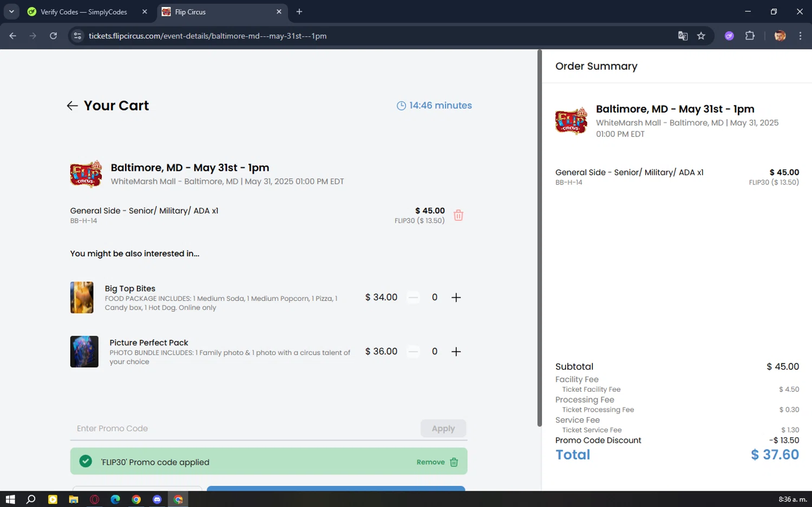Click the Total amount $ 37.60
812x507 pixels.
click(775, 455)
